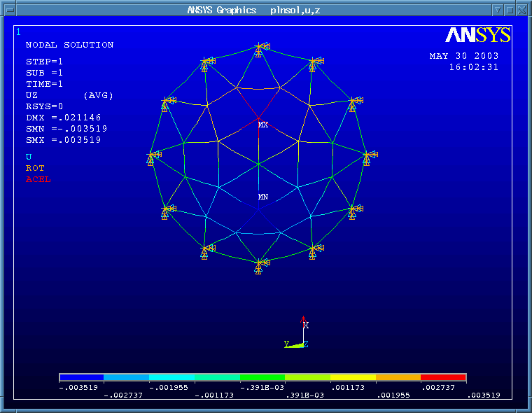The height and width of the screenshot is (413, 532).
Task: Click the 'TIME=1' label
Action: [x=44, y=84]
